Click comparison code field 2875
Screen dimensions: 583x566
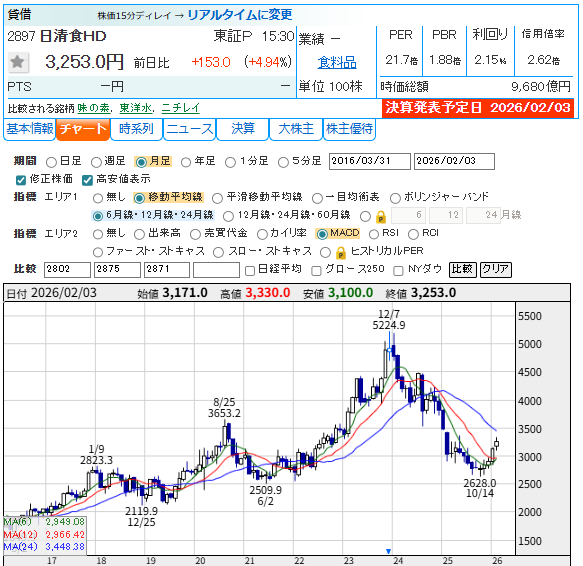117,270
